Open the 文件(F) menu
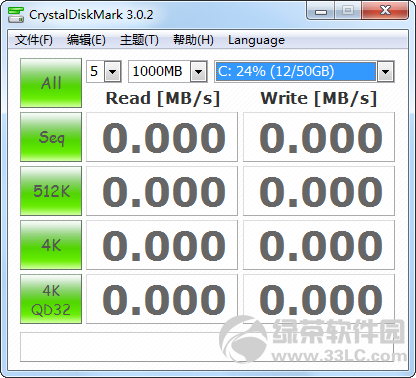416x378 pixels. pos(34,40)
